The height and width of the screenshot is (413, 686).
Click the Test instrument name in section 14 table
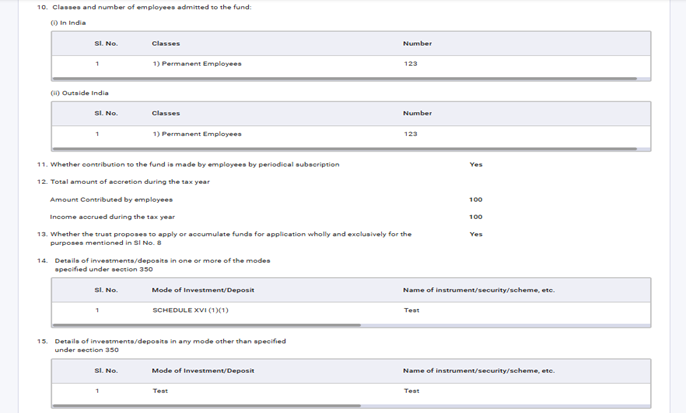coord(411,311)
